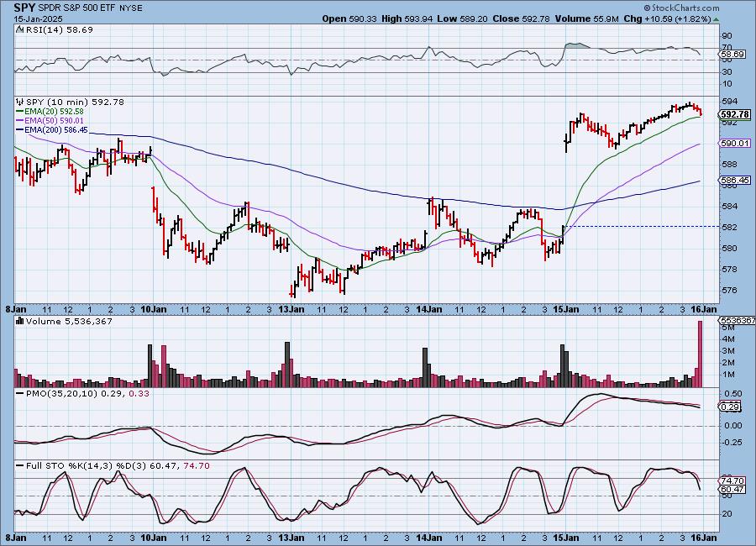Click the RSI(14) indicator line icon
Screen dimensions: 756x546
pos(20,29)
